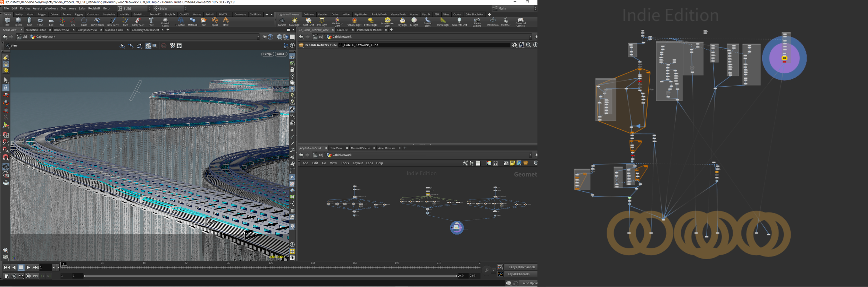
Task: Choose the Curve Bezier tool
Action: coord(97,22)
